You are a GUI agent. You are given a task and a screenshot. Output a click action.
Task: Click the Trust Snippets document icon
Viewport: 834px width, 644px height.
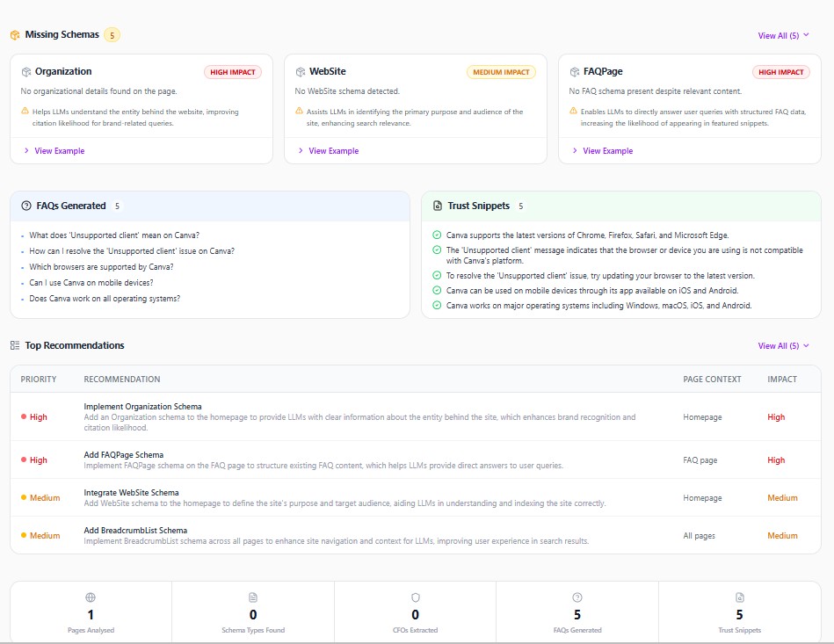437,206
